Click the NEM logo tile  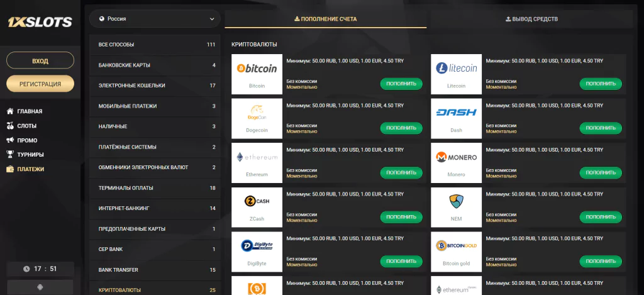tap(457, 207)
